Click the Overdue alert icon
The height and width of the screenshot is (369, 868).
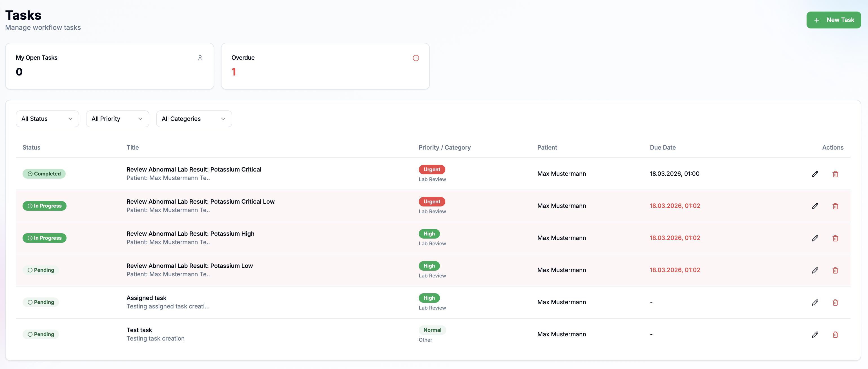pyautogui.click(x=416, y=58)
